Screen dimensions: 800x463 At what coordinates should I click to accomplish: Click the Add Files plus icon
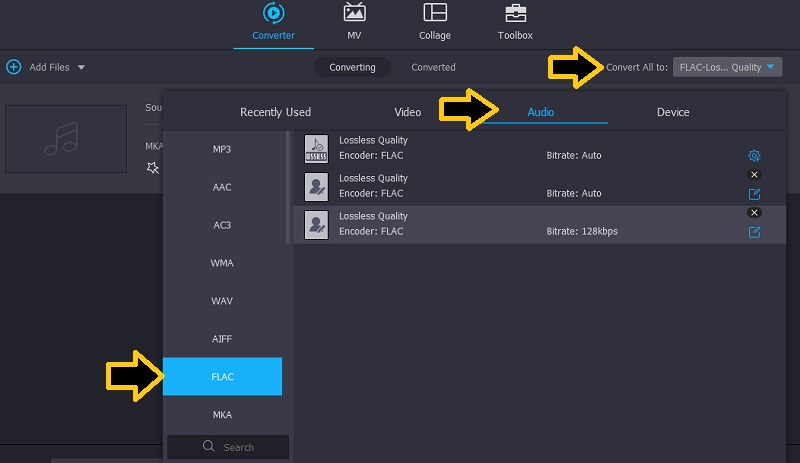(13, 67)
